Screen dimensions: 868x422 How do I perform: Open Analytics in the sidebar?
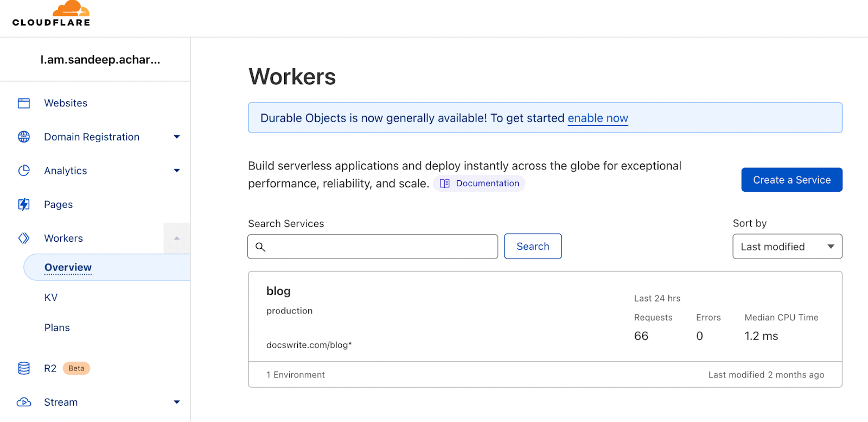[66, 171]
